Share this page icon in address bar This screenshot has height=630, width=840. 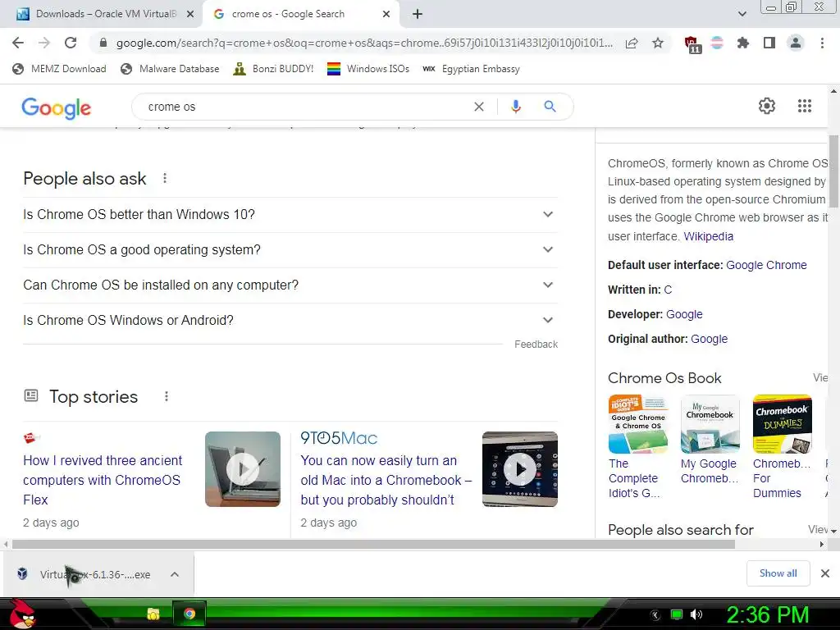point(632,43)
